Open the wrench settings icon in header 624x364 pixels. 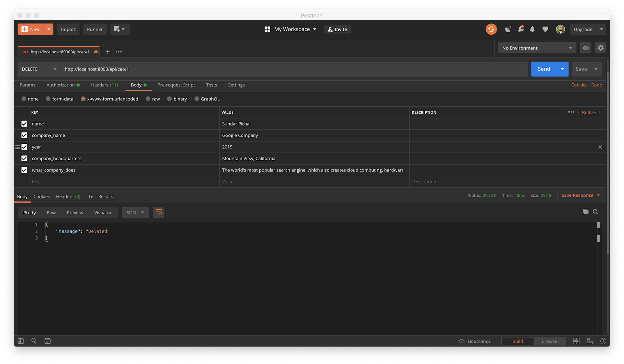(521, 29)
